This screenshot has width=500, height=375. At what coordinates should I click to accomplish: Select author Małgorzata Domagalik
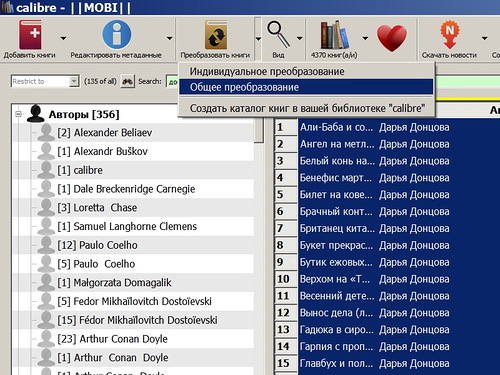pyautogui.click(x=114, y=283)
